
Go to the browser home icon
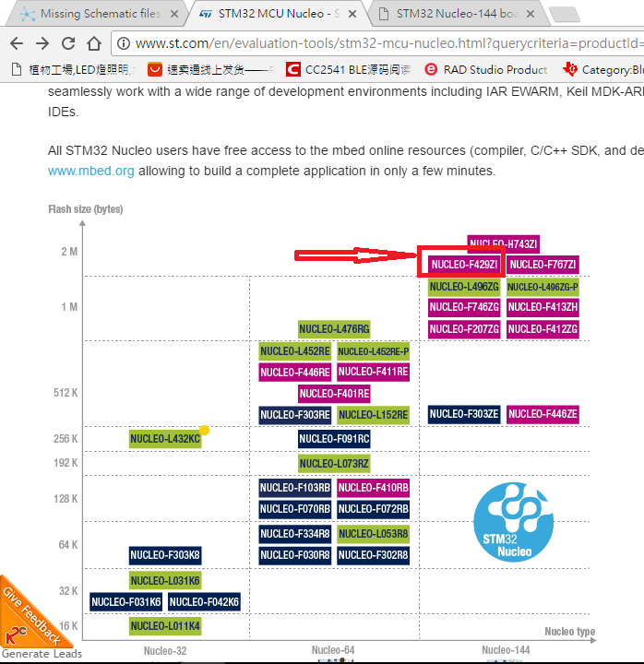pos(94,43)
